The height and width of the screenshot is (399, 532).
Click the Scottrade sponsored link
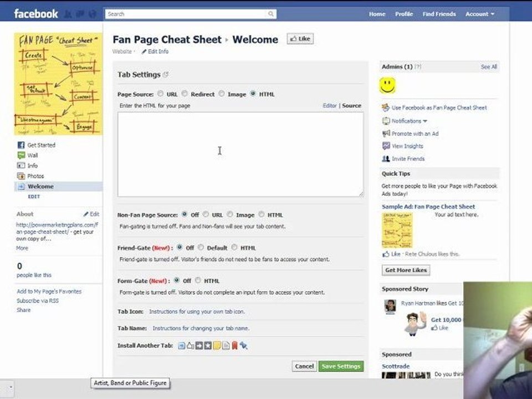point(396,366)
